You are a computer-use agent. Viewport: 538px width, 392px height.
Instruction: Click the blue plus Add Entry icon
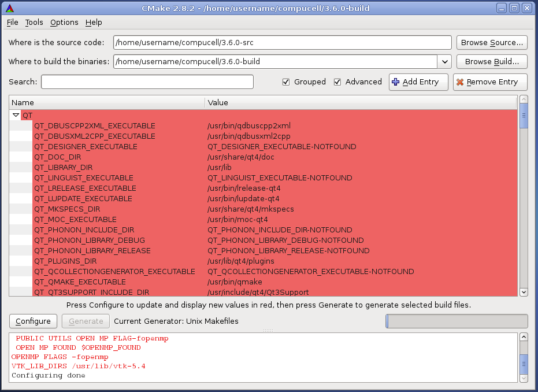[x=395, y=82]
